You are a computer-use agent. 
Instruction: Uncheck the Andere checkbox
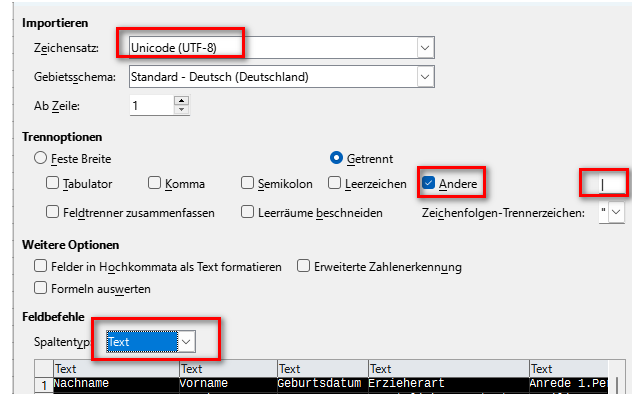[428, 184]
